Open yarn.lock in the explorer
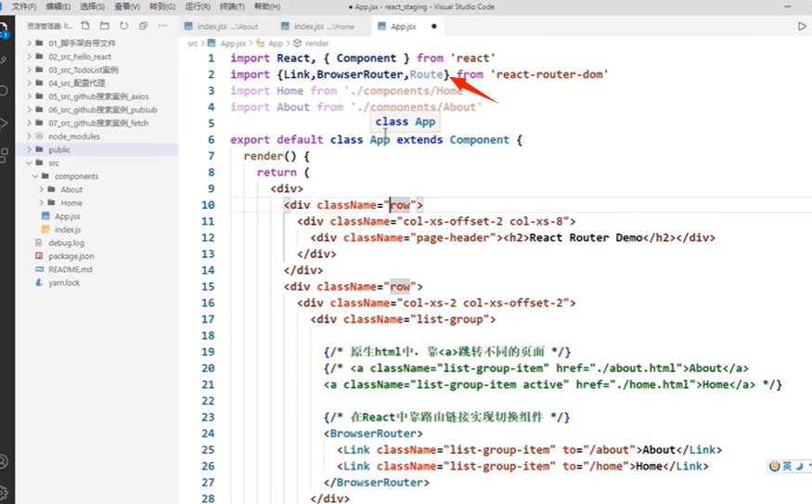This screenshot has width=812, height=504. (x=64, y=283)
